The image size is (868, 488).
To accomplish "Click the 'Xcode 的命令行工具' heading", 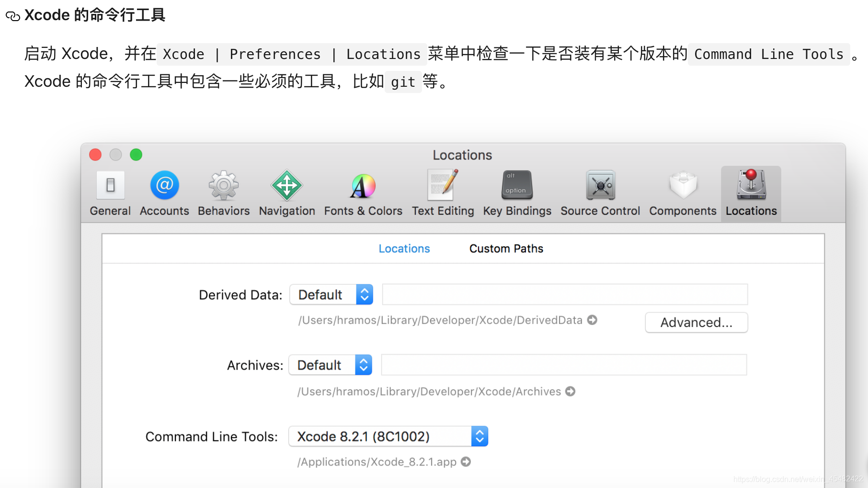I will (95, 15).
